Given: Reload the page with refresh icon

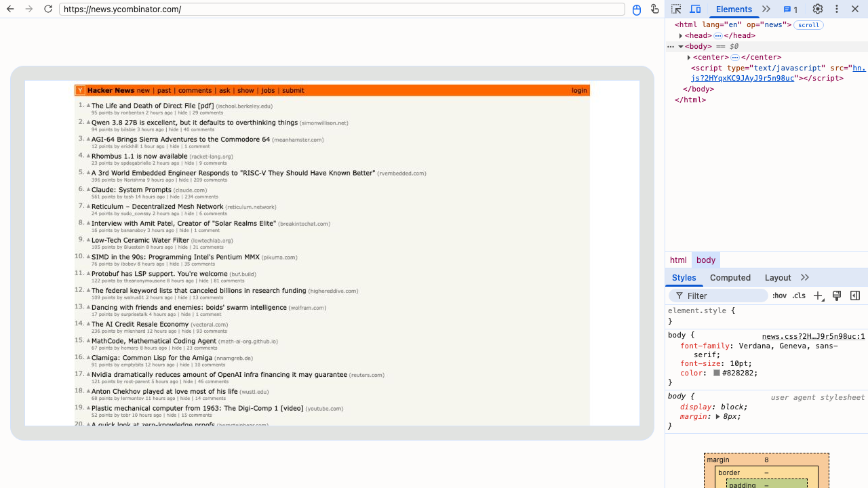Looking at the screenshot, I should pos(48,9).
